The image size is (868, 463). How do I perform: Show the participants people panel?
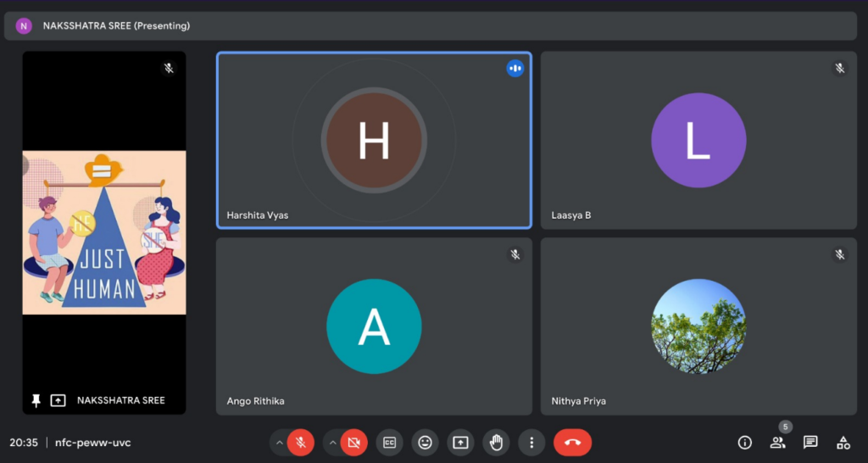click(x=777, y=442)
